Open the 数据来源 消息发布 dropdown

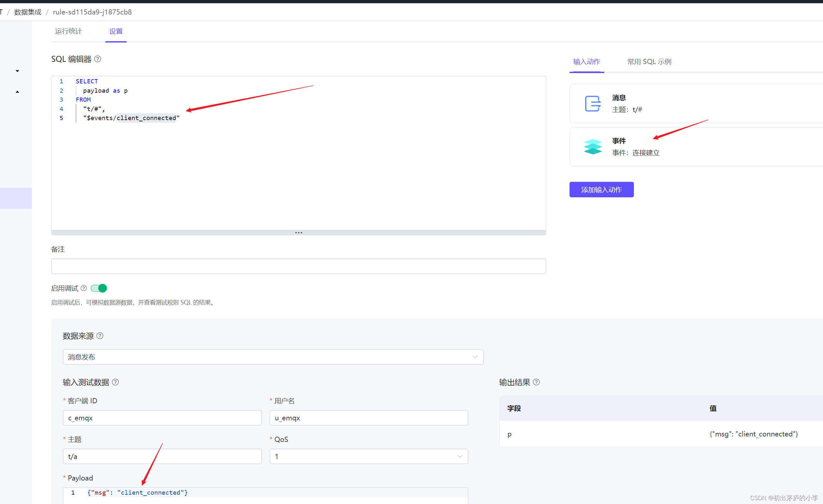pos(273,357)
